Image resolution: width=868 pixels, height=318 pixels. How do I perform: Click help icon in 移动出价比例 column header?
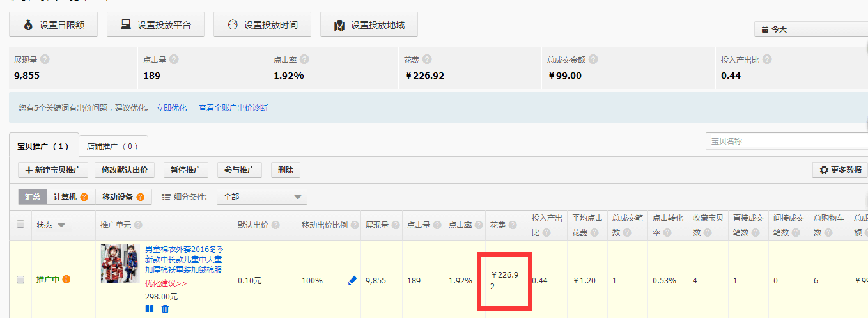[x=355, y=225]
